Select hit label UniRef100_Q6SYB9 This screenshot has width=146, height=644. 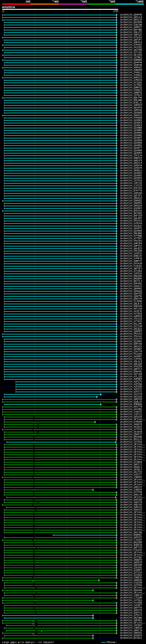(131, 50)
